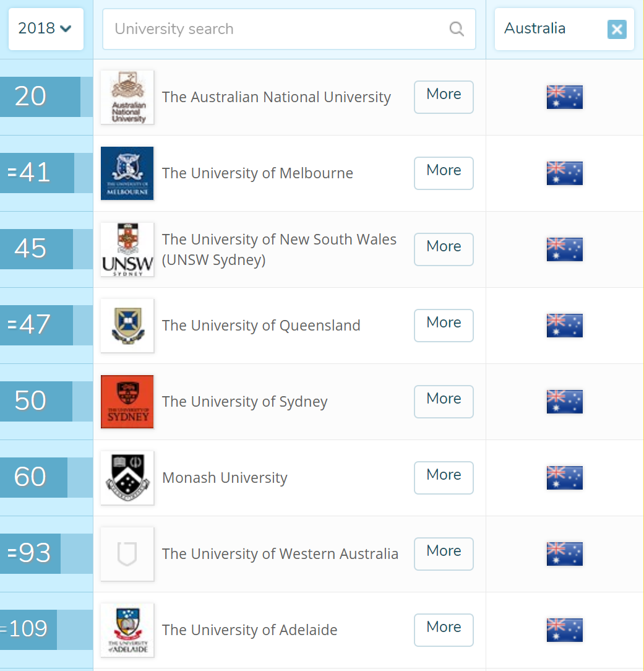Image resolution: width=644 pixels, height=671 pixels.
Task: Open the 2018 year dropdown
Action: coord(46,28)
